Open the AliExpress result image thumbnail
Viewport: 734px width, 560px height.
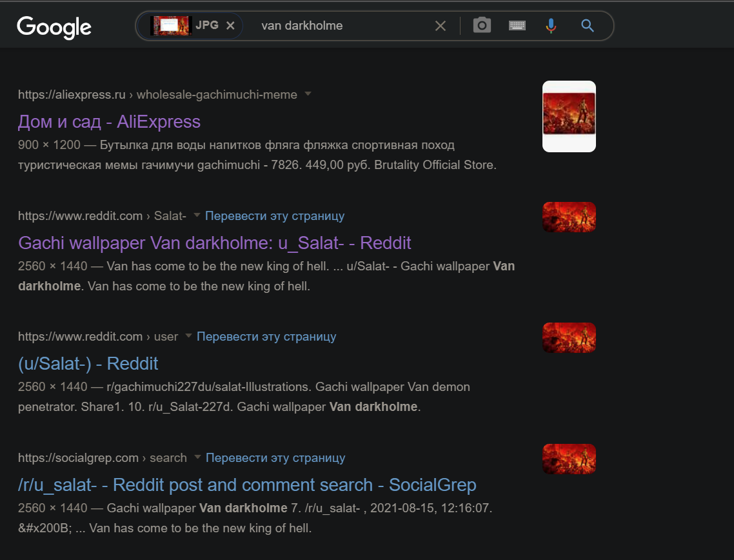click(x=569, y=116)
